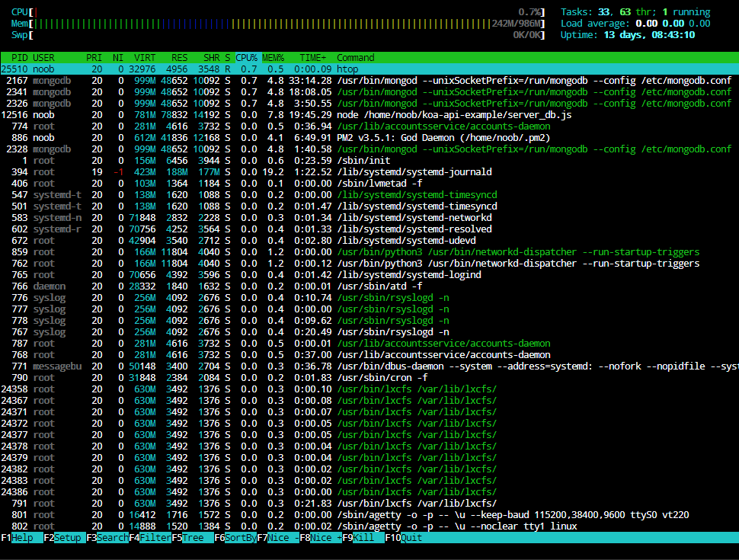
Task: Select systemd-timesyncd row with PID 501
Action: point(369,206)
